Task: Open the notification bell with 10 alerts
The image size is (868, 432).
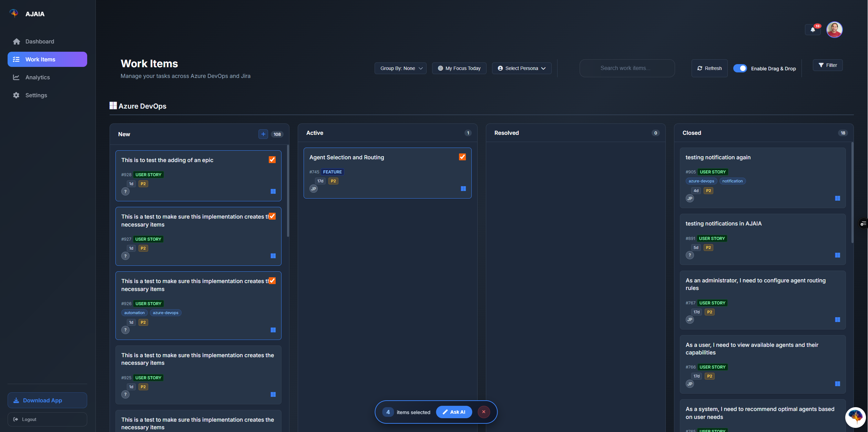Action: tap(813, 30)
